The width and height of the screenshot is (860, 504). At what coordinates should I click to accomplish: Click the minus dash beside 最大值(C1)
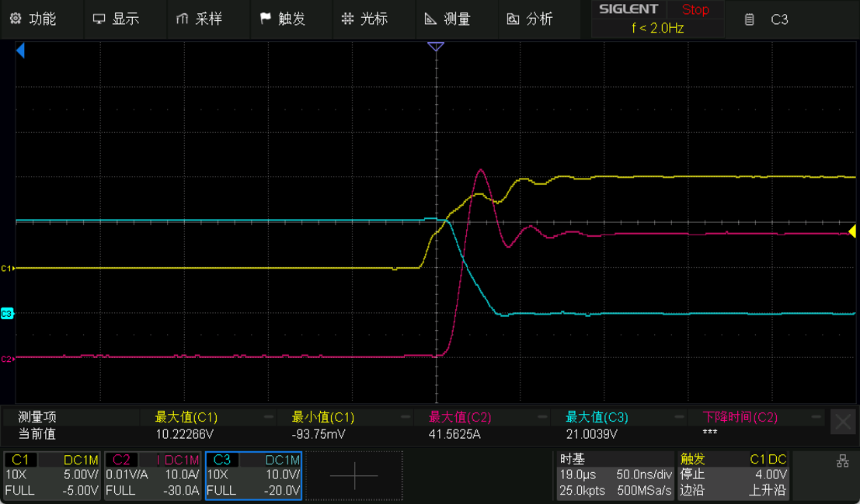pyautogui.click(x=268, y=417)
